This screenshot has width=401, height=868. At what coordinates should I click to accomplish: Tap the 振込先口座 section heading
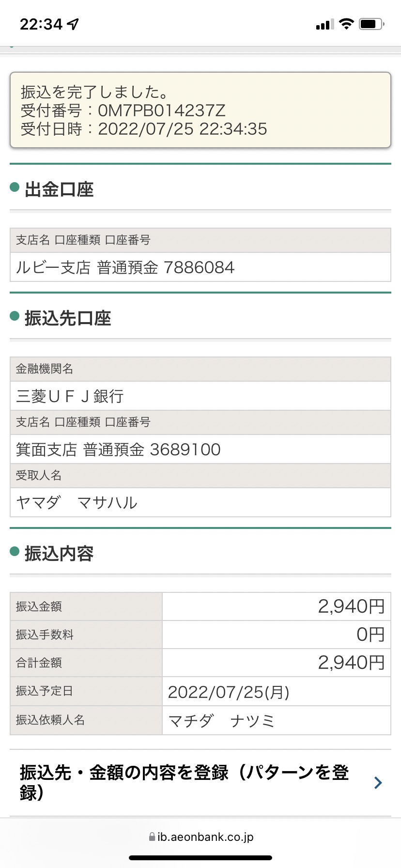[68, 318]
